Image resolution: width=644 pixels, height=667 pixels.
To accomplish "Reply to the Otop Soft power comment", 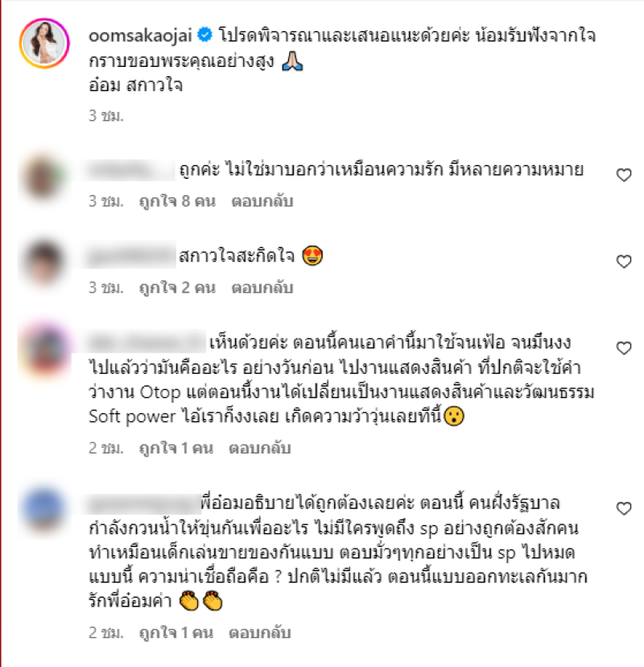I will click(x=259, y=448).
